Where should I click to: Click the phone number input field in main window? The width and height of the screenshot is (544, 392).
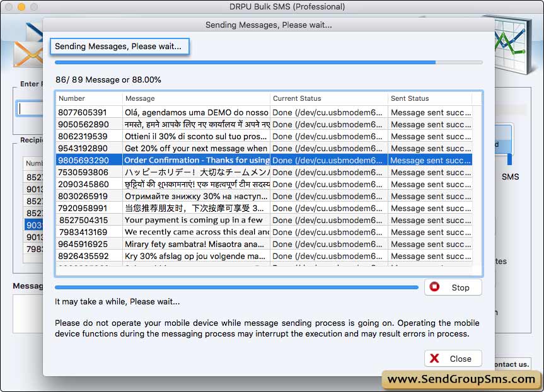point(30,108)
